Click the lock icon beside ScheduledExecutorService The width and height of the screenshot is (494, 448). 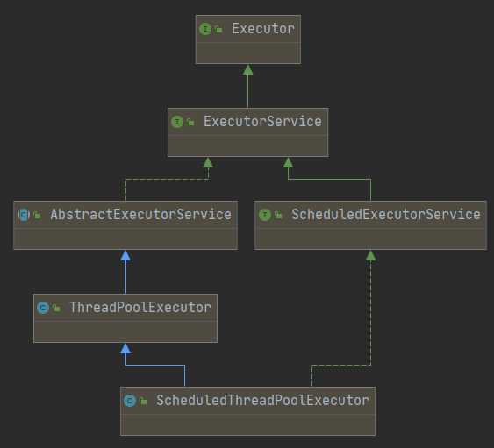coord(278,215)
